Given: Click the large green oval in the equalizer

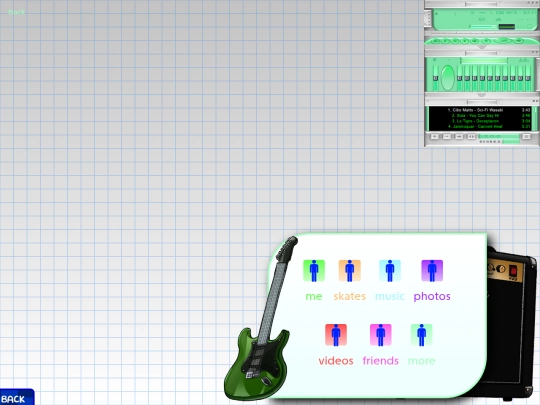Looking at the screenshot, I should pos(448,78).
